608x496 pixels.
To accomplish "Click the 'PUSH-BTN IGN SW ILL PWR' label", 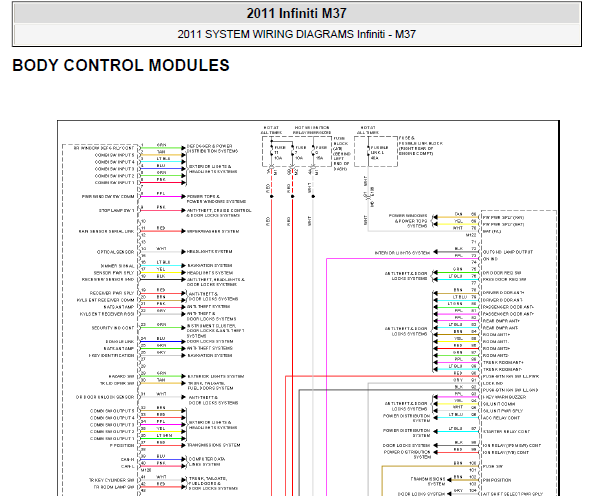I will [x=511, y=377].
